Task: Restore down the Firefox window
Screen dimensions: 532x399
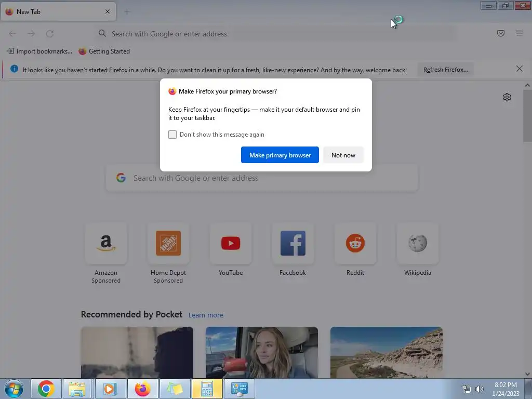Action: coord(506,5)
